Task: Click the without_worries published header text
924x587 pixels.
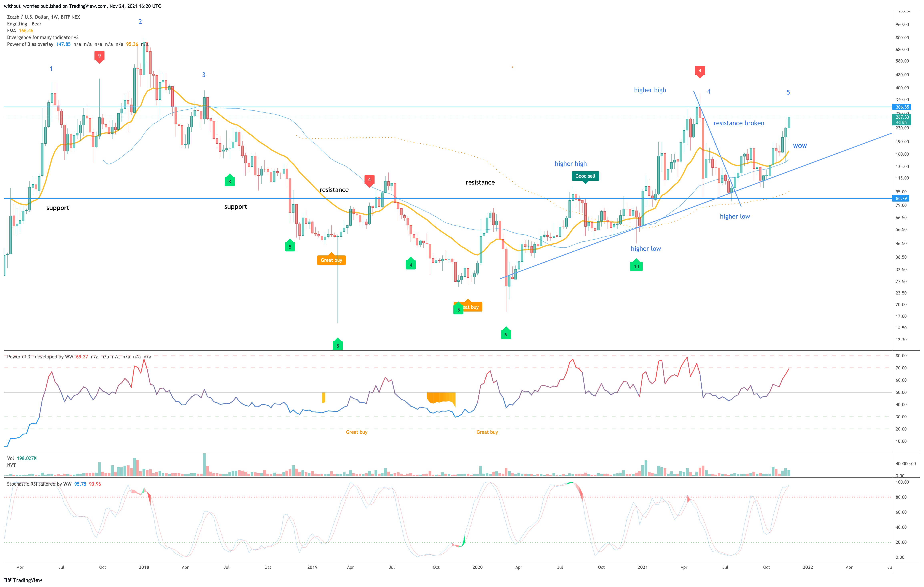Action: [x=82, y=6]
